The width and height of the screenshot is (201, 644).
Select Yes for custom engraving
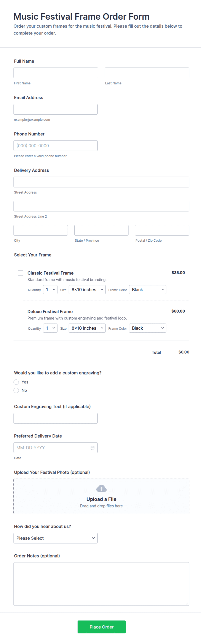[16, 382]
